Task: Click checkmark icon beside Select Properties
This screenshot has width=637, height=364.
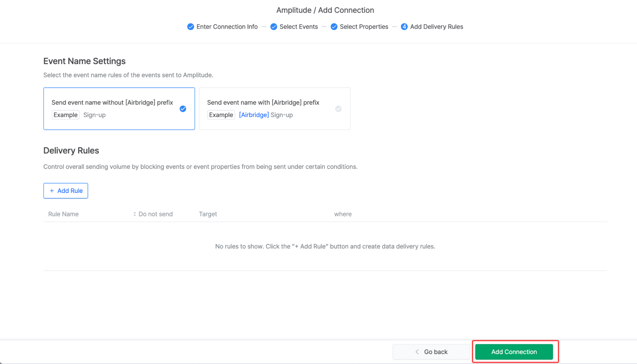Action: 334,27
